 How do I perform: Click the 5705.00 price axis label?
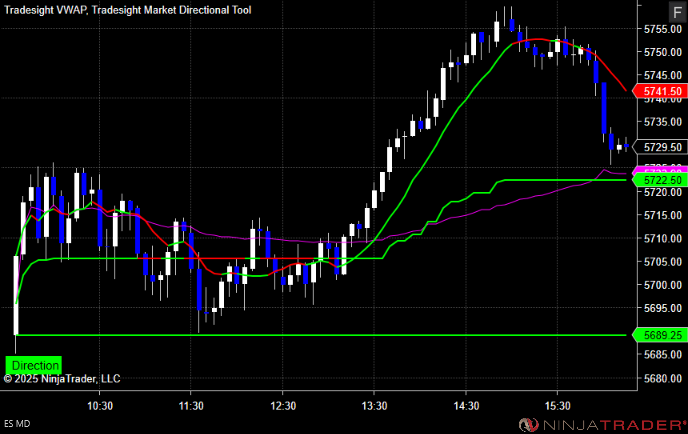(663, 262)
